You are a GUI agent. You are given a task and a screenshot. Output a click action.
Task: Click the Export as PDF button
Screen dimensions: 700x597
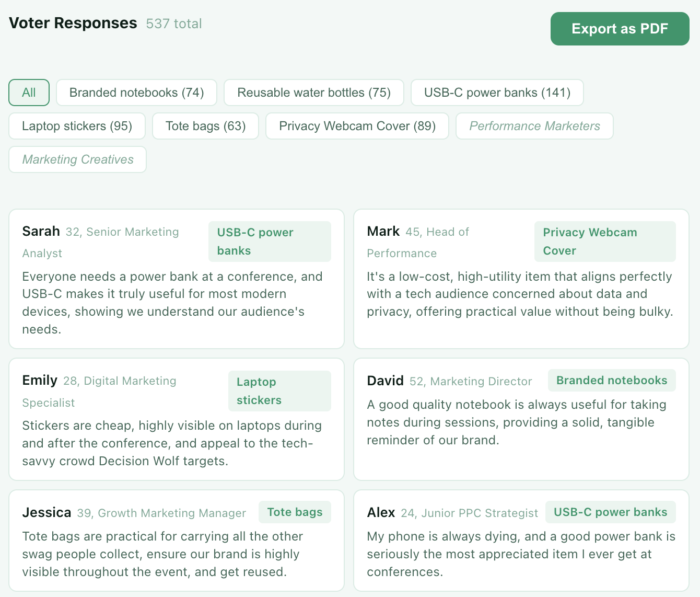[x=620, y=29]
